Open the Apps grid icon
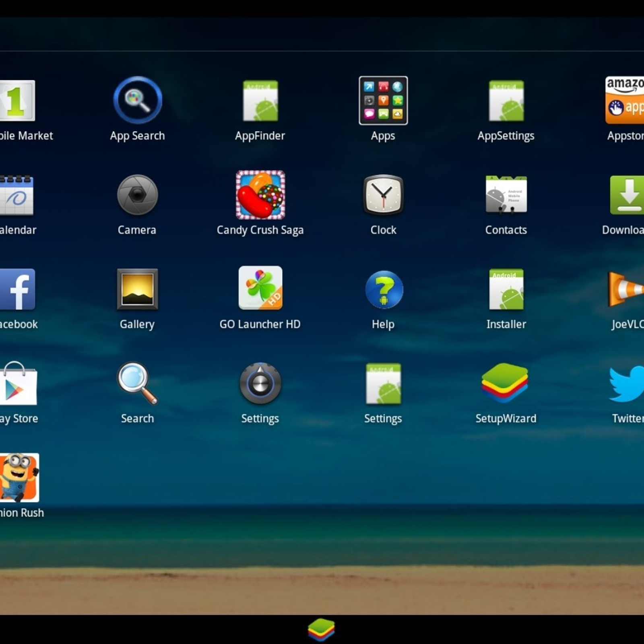644x644 pixels. point(383,100)
